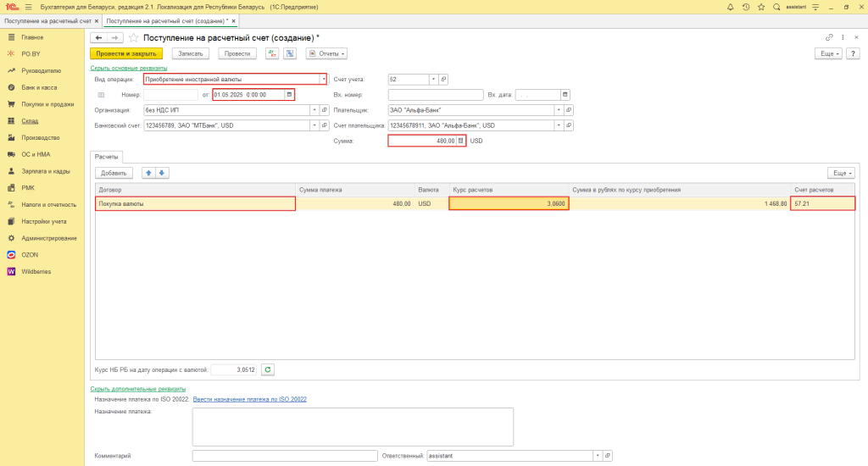Expand the Плательщик dropdown
Viewport: 868px width, 466px height.
559,110
